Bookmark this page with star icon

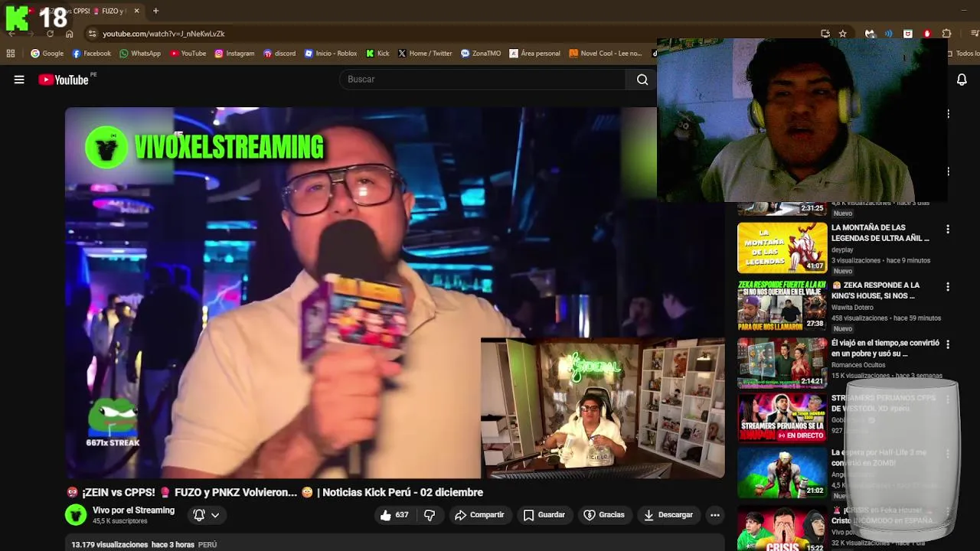click(843, 34)
